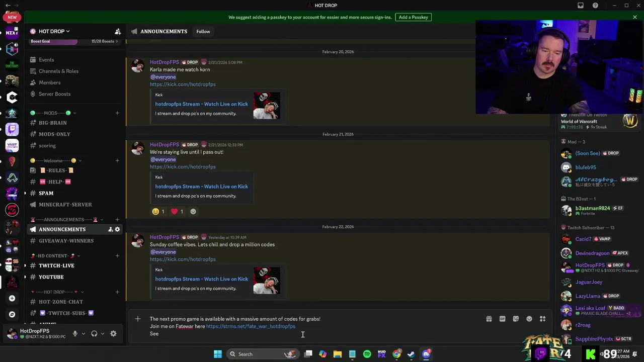
Task: Click the Add a Passkey button
Action: [414, 17]
